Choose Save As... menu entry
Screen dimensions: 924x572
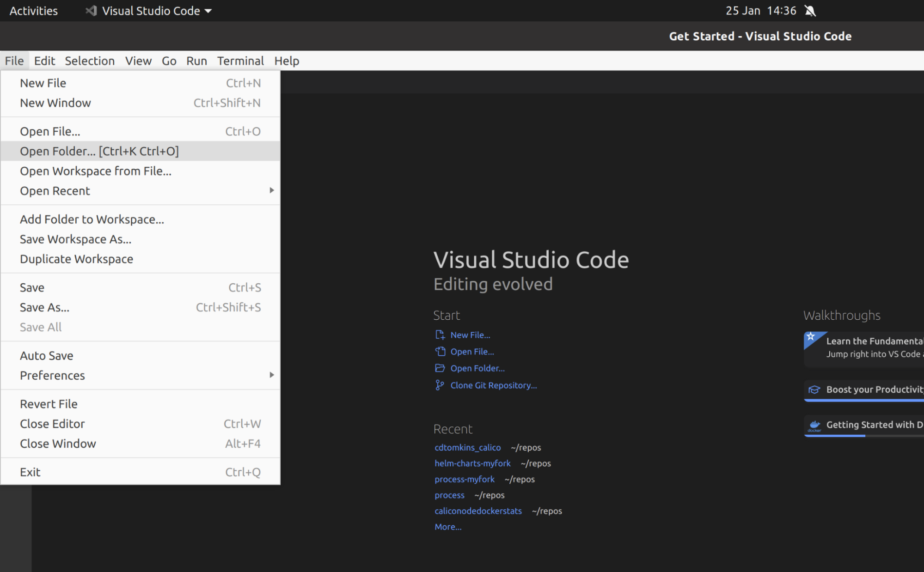pos(140,308)
